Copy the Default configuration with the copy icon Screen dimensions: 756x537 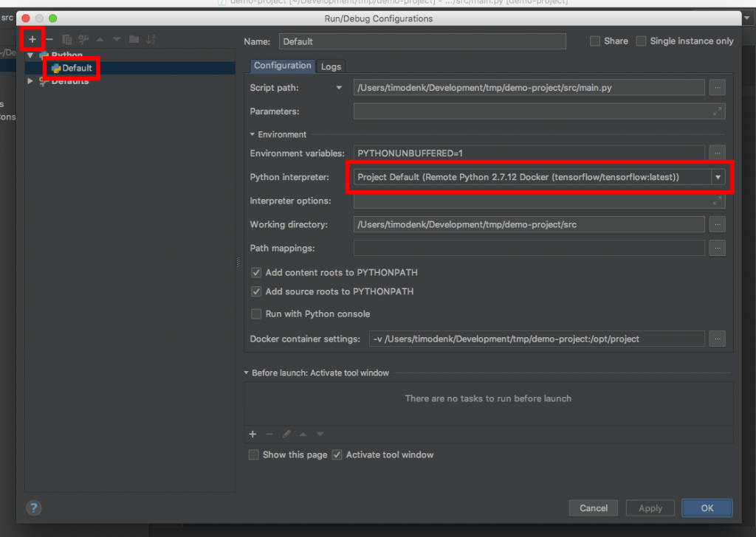[66, 39]
